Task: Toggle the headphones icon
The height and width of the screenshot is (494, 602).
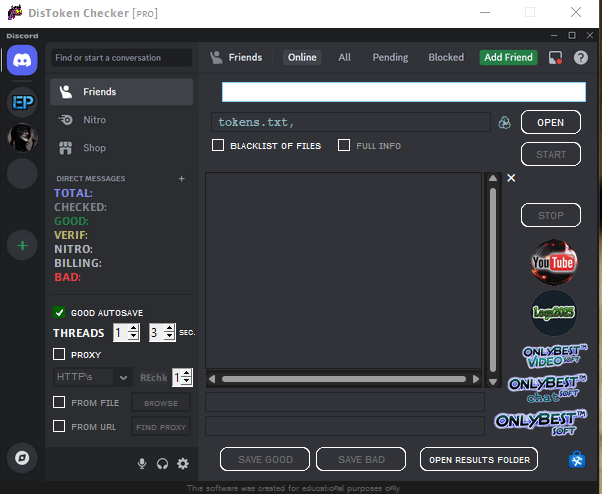Action: point(162,464)
